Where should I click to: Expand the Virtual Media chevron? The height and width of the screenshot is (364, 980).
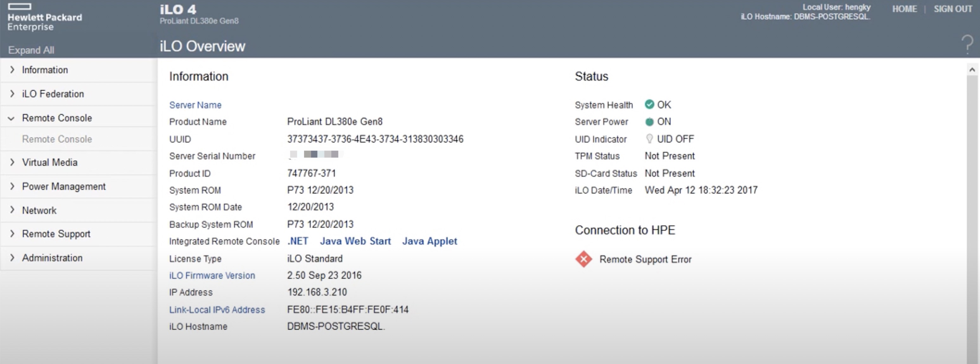pos(12,162)
